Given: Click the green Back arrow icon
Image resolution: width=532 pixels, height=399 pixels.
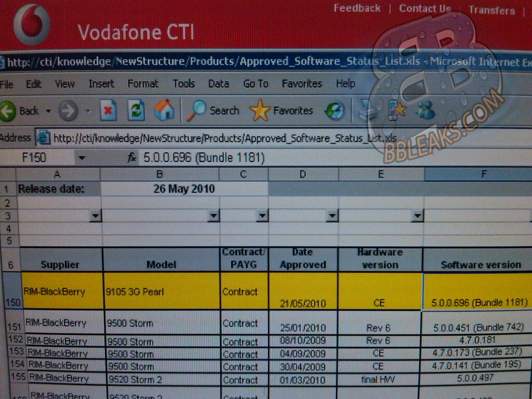Looking at the screenshot, I should click(7, 111).
